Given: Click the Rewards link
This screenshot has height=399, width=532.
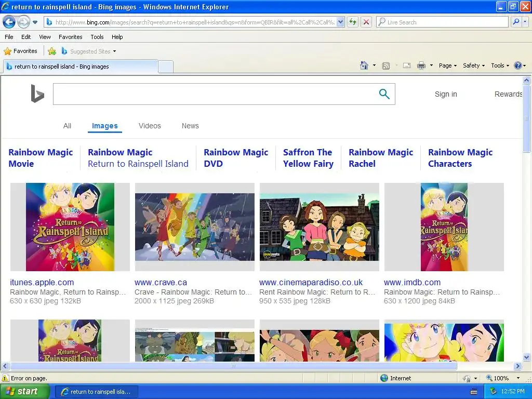Looking at the screenshot, I should pyautogui.click(x=508, y=94).
